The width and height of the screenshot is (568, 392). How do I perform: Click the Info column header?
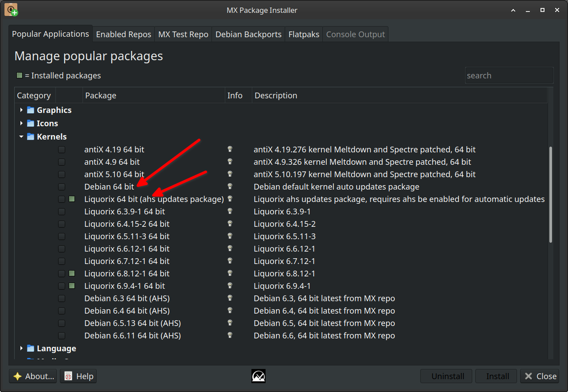238,96
